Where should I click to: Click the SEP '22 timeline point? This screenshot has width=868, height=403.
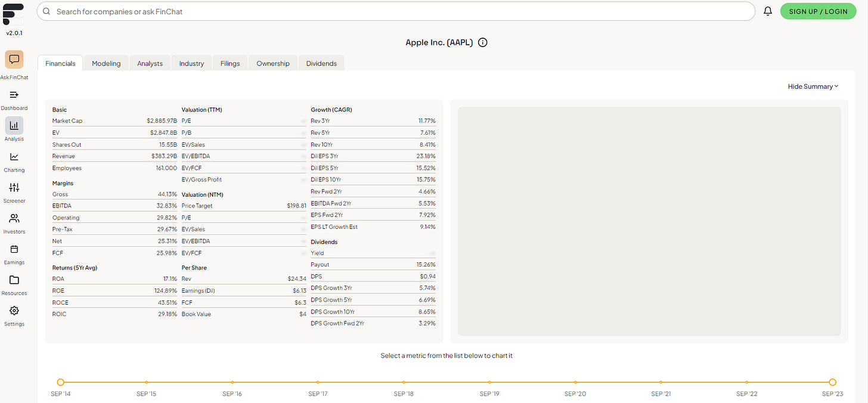pyautogui.click(x=747, y=382)
